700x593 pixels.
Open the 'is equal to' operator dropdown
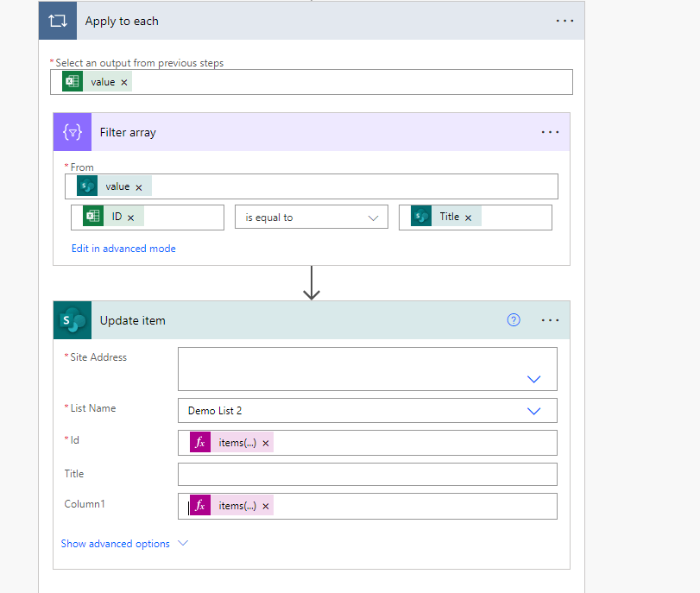(372, 217)
